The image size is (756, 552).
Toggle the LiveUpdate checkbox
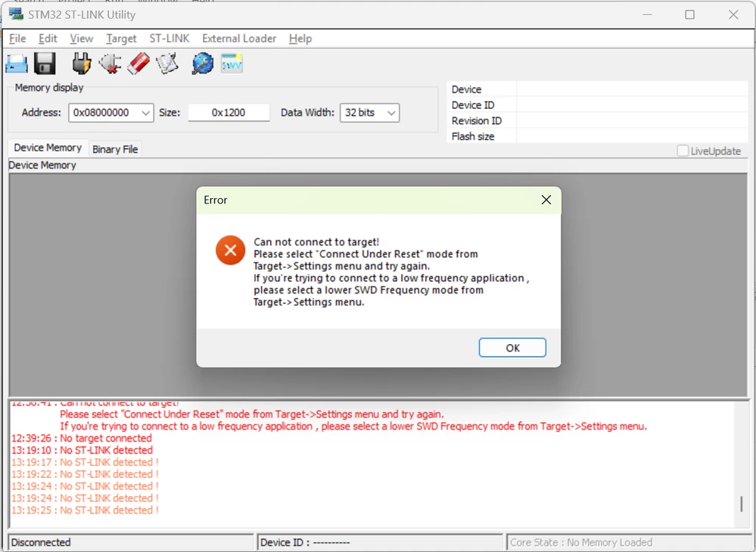(683, 150)
